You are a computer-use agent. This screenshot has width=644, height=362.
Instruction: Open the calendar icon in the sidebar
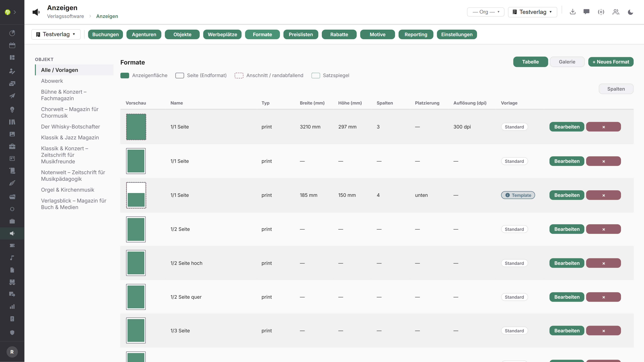click(x=12, y=45)
